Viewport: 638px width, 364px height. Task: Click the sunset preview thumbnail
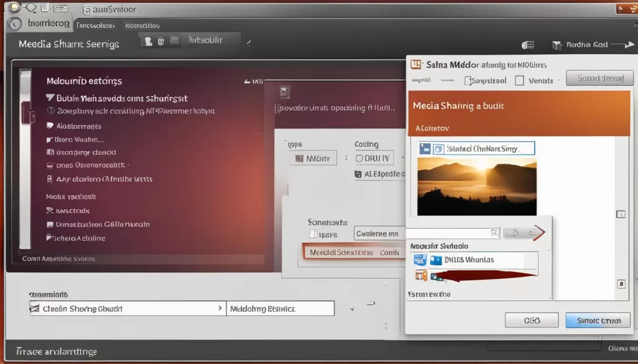(475, 187)
